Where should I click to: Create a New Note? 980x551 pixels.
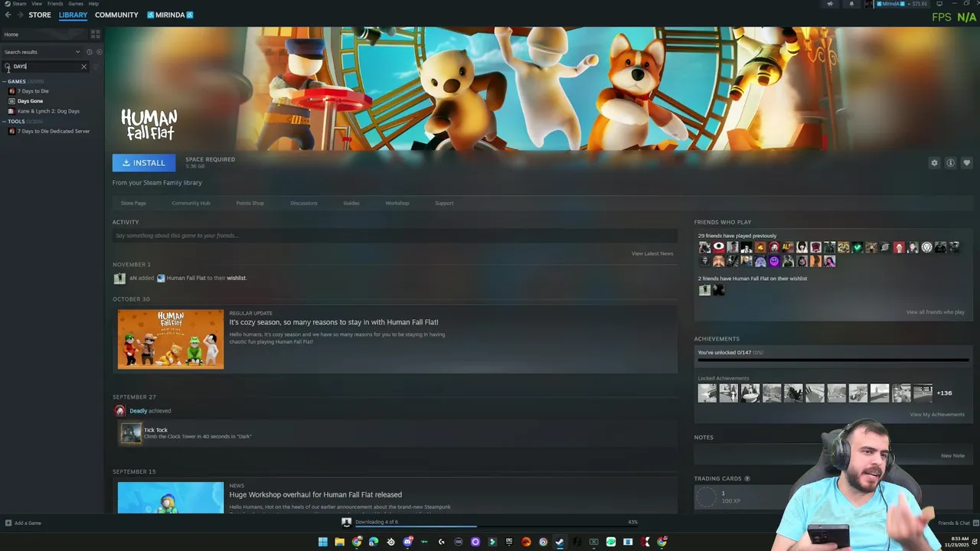pos(952,456)
